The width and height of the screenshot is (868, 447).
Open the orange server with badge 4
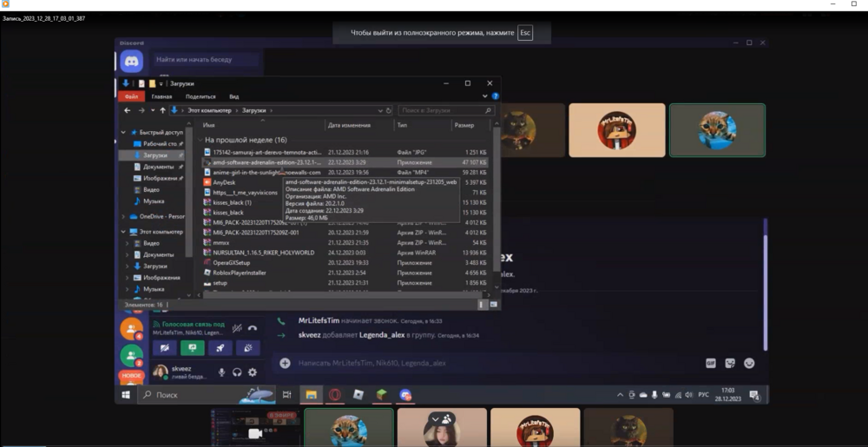pyautogui.click(x=131, y=329)
